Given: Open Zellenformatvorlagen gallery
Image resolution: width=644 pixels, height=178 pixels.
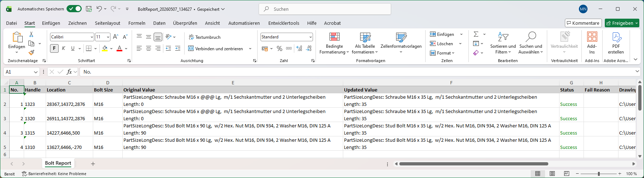Looking at the screenshot, I should 401,43.
